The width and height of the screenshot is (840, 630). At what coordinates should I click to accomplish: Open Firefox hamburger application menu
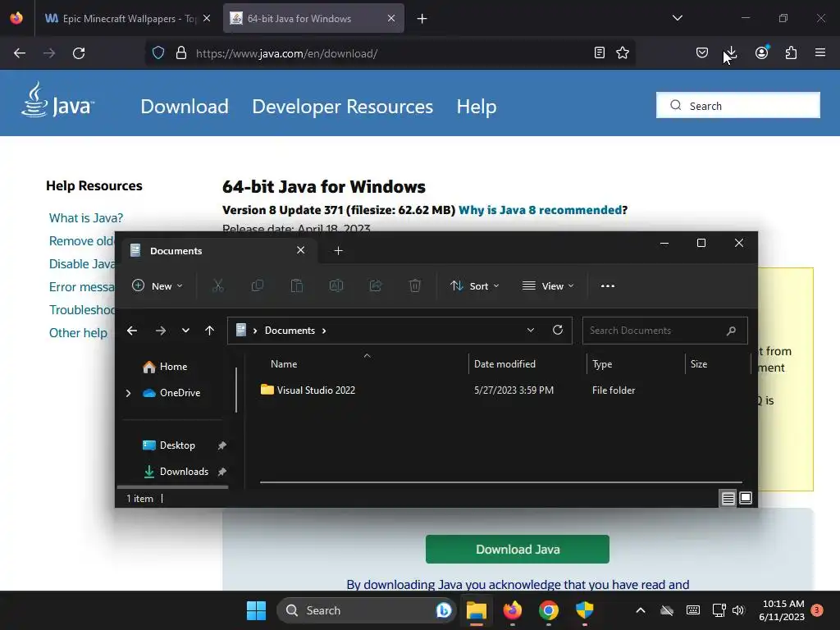[820, 52]
